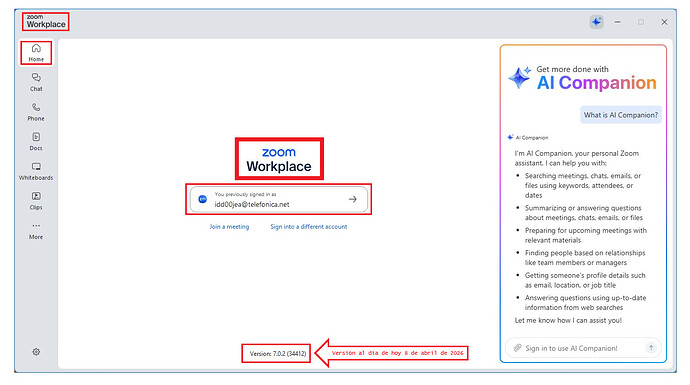Click 'Let me know how I can assist you!'
690x385 pixels.
click(x=568, y=320)
